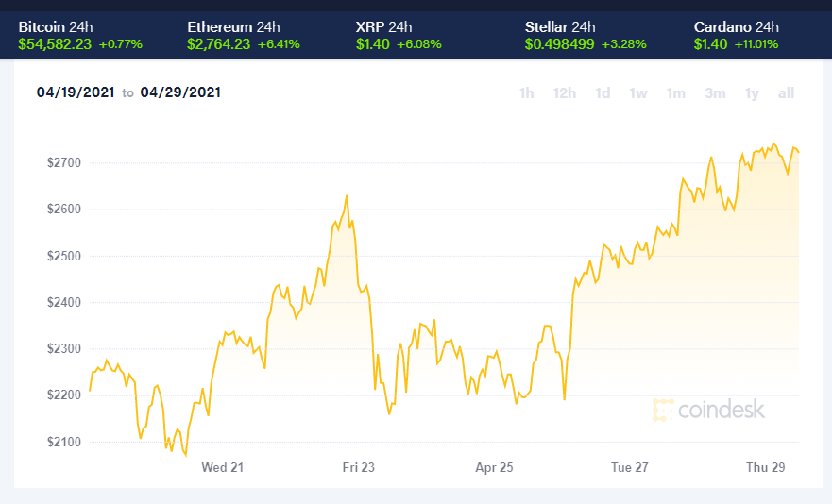
Task: Open the Cardano 24h price ticker
Action: [x=736, y=36]
